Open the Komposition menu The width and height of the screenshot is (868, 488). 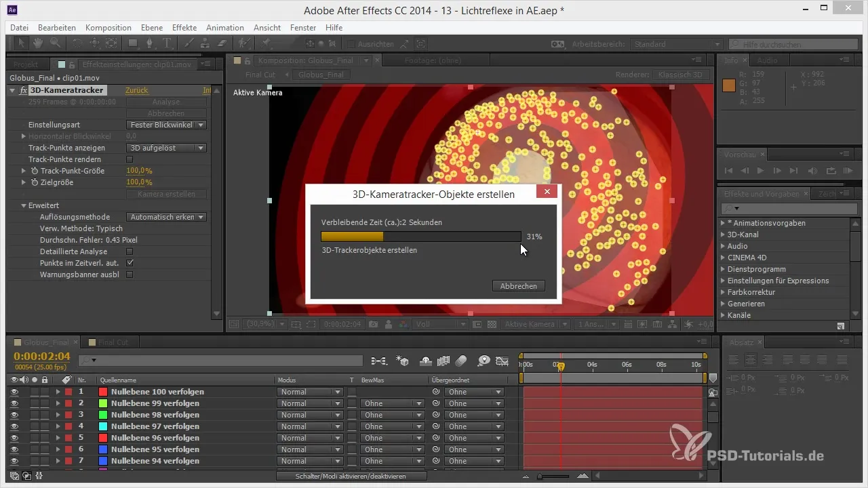pos(108,28)
